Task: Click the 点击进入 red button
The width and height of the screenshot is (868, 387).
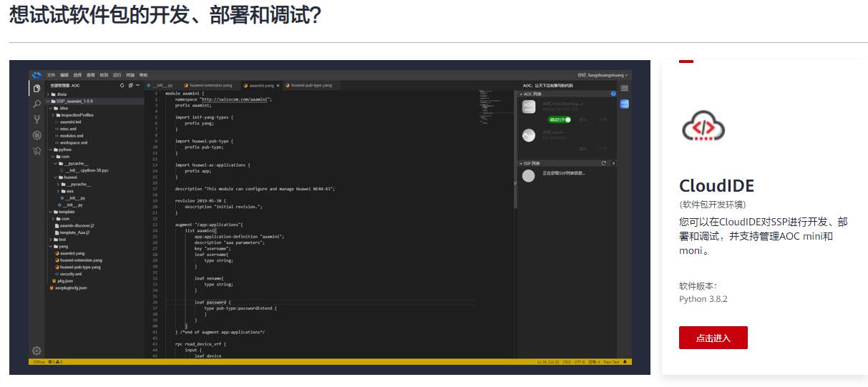Action: coord(713,338)
